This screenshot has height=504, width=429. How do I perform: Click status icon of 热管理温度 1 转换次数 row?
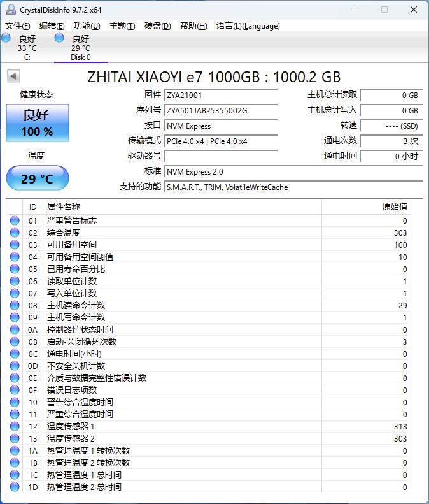(15, 450)
